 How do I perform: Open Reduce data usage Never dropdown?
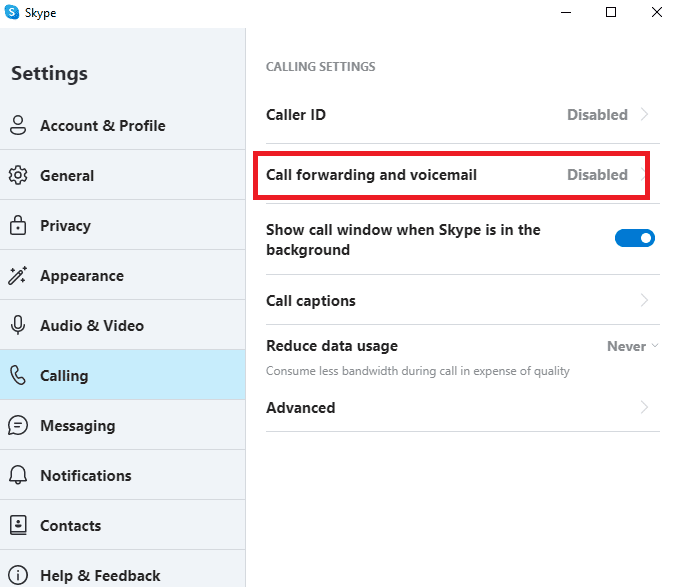(632, 346)
